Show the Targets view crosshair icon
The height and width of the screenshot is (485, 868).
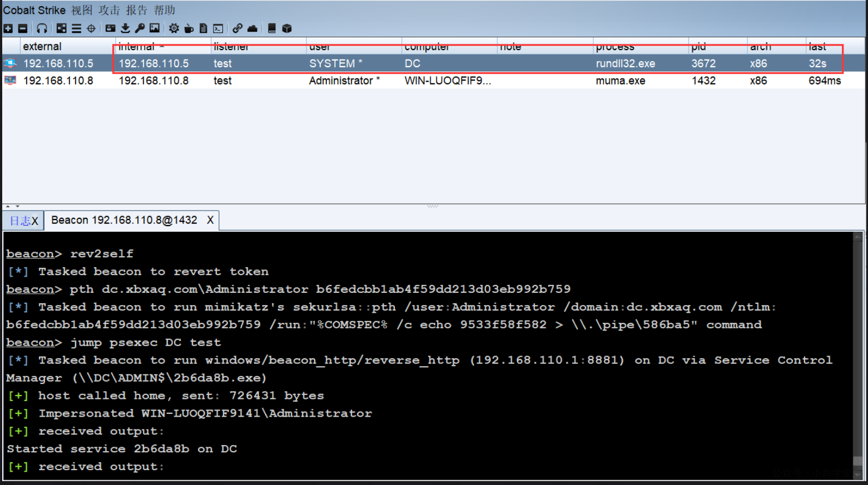pos(91,28)
